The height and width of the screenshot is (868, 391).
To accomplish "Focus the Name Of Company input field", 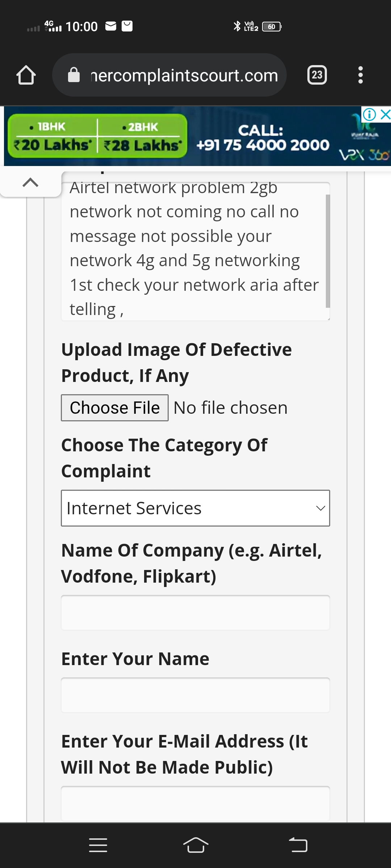I will (x=195, y=613).
